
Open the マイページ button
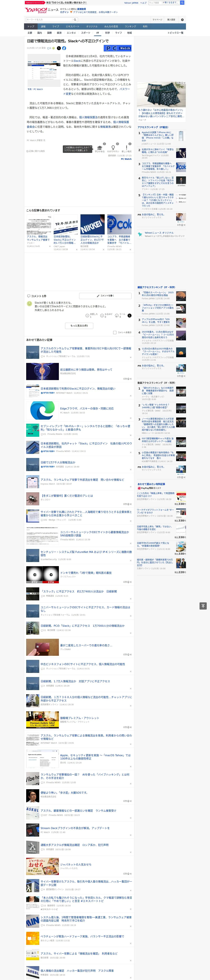tap(157, 20)
